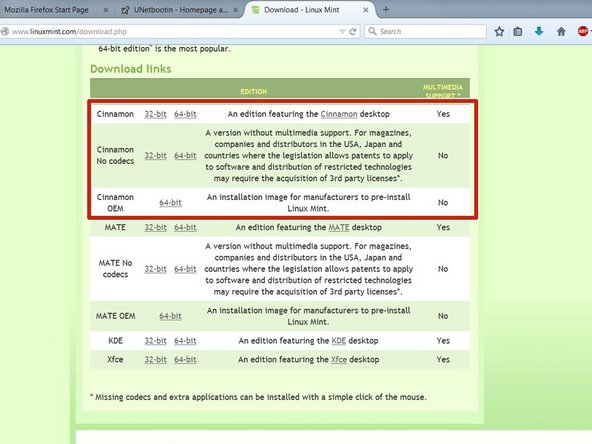Download MATE No codecs 64-bit
The width and height of the screenshot is (592, 444).
coord(185,269)
